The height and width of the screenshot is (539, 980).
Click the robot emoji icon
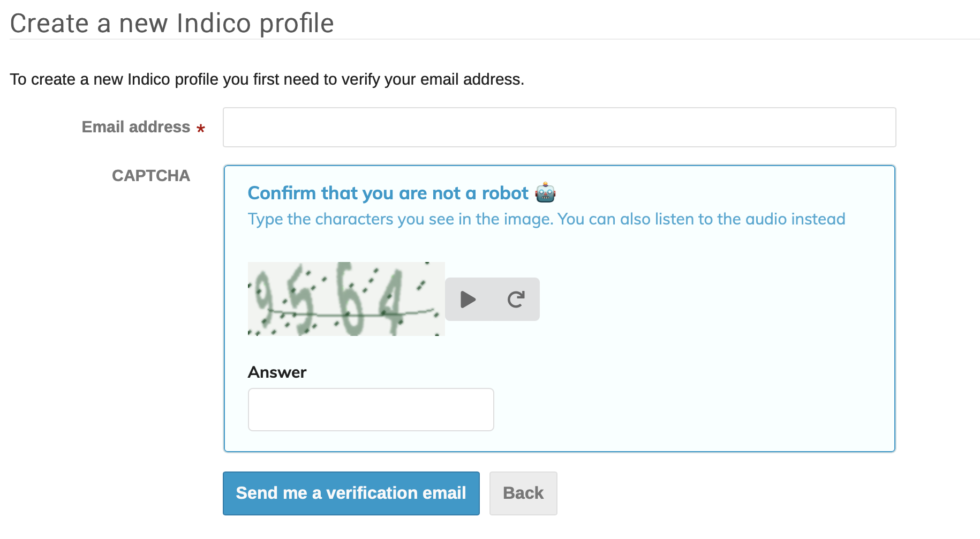(x=545, y=193)
